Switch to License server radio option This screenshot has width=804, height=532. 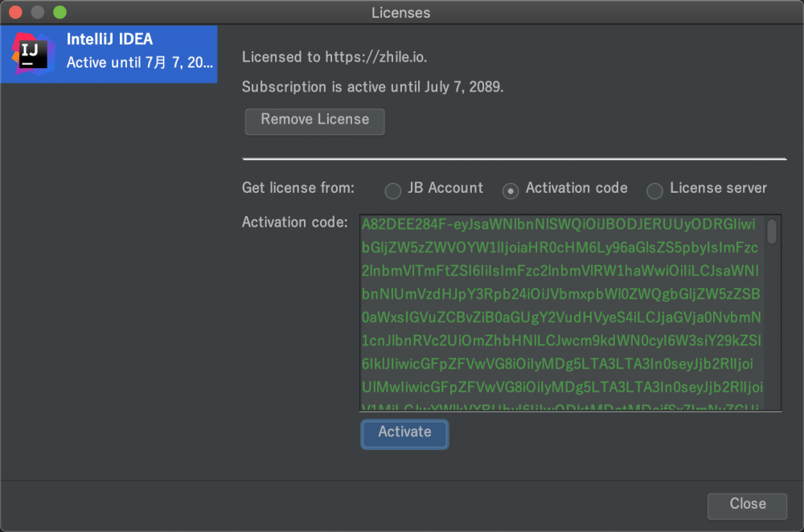pos(655,190)
